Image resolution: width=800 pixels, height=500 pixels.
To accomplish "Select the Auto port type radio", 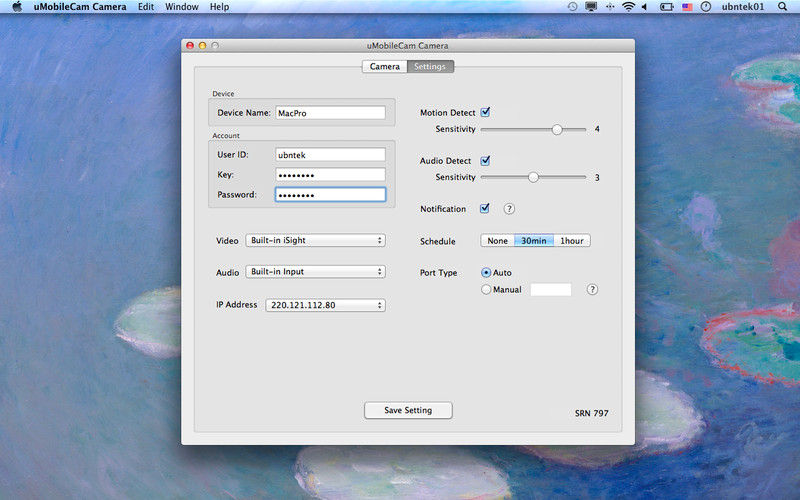I will click(x=486, y=272).
